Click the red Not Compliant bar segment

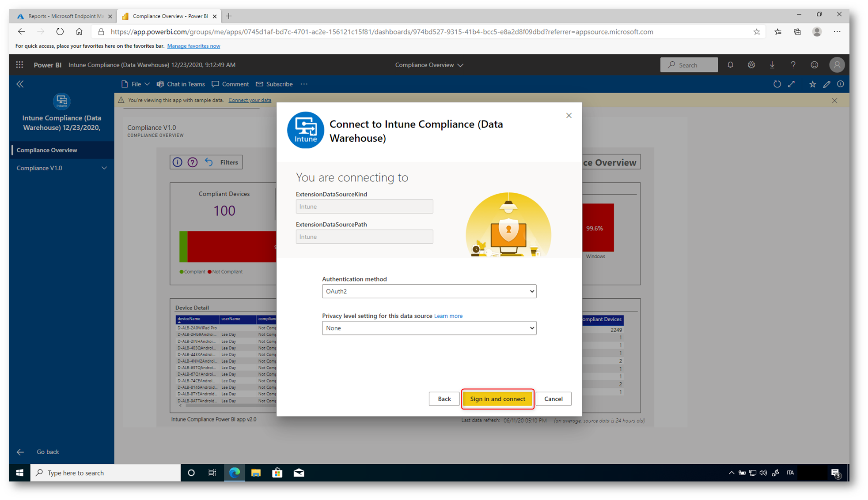tap(232, 247)
